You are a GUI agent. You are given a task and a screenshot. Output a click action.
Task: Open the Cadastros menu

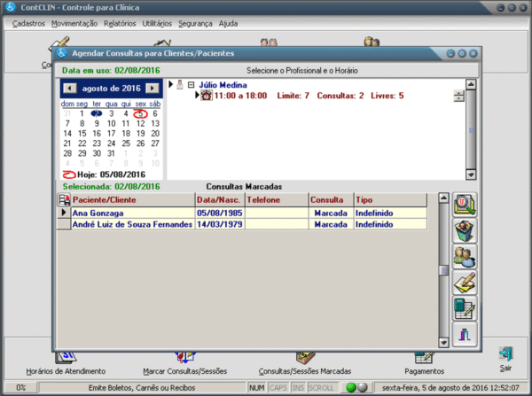pyautogui.click(x=29, y=23)
